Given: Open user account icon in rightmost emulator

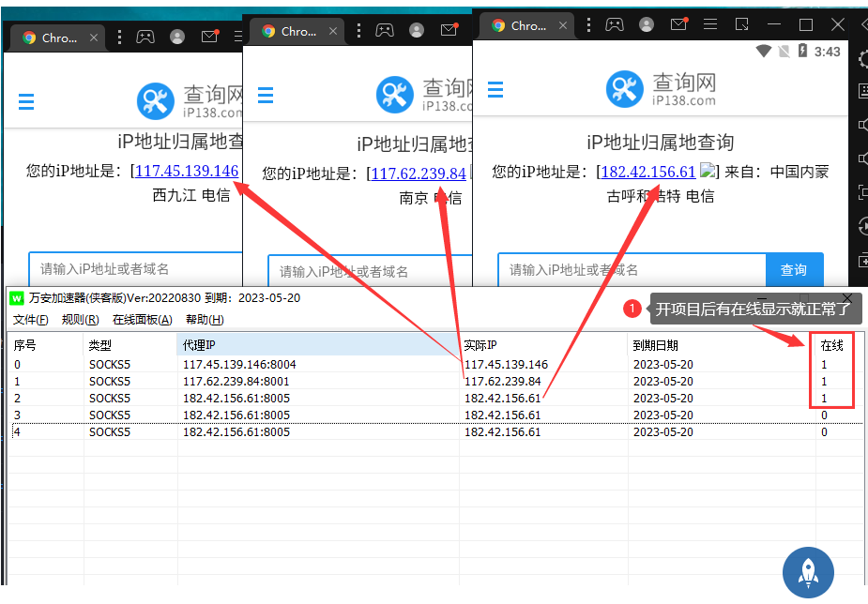Looking at the screenshot, I should (646, 25).
